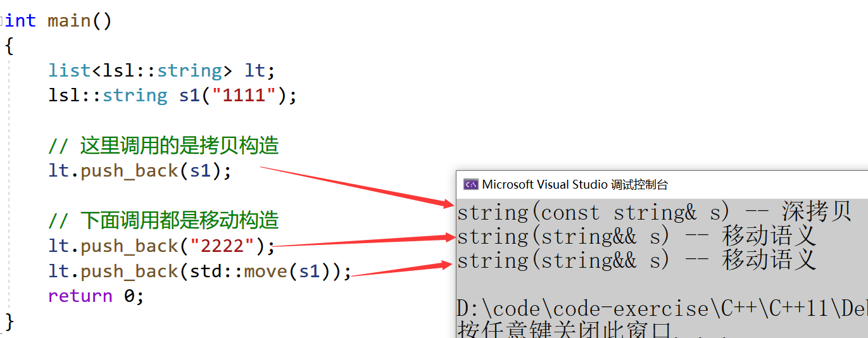Click the line lt.push_back(std::move(s1));

click(x=199, y=271)
